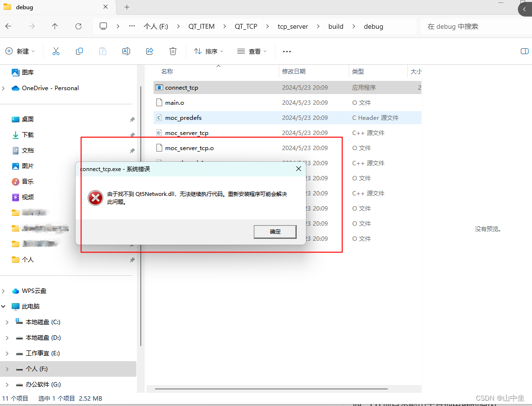
Task: Click the Delete trash icon
Action: (172, 51)
